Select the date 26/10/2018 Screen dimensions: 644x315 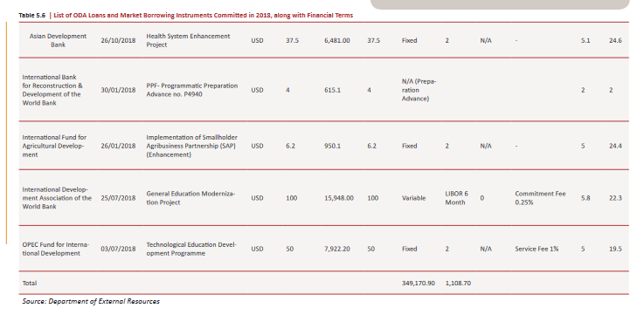(x=118, y=41)
